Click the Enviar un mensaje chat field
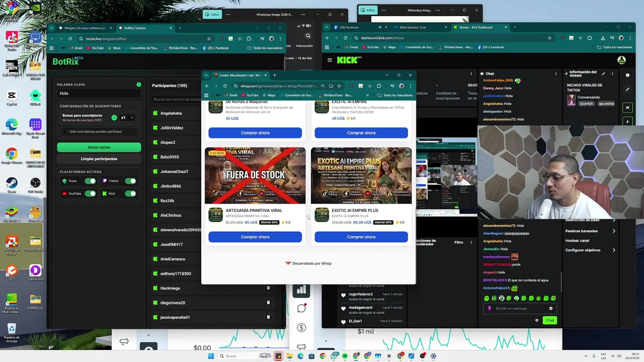 [521, 308]
